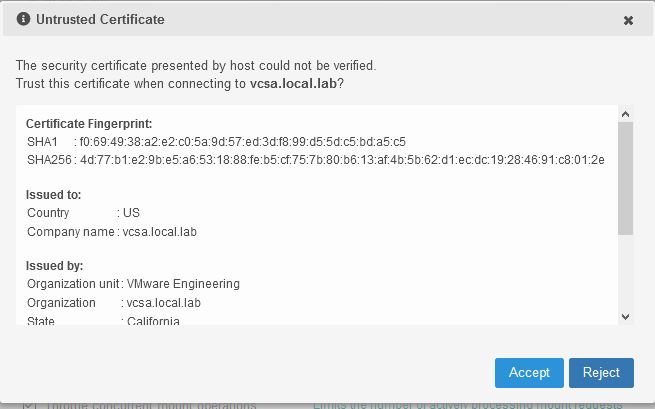Click the VMware Engineering organization unit value

click(x=183, y=284)
